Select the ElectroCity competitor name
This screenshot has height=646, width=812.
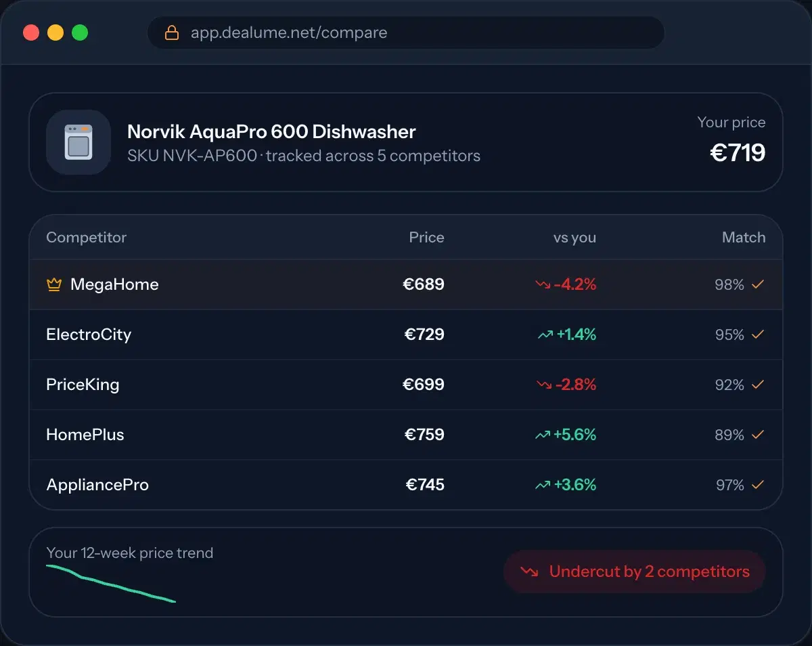(x=89, y=335)
